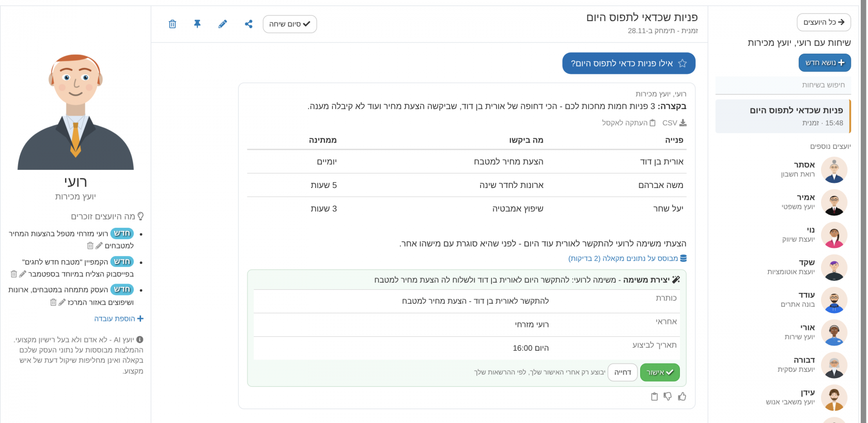868x423 pixels.
Task: Expand 'מבוסס על נתונים מקאלה (2 בדיקות)' source link
Action: 627,258
